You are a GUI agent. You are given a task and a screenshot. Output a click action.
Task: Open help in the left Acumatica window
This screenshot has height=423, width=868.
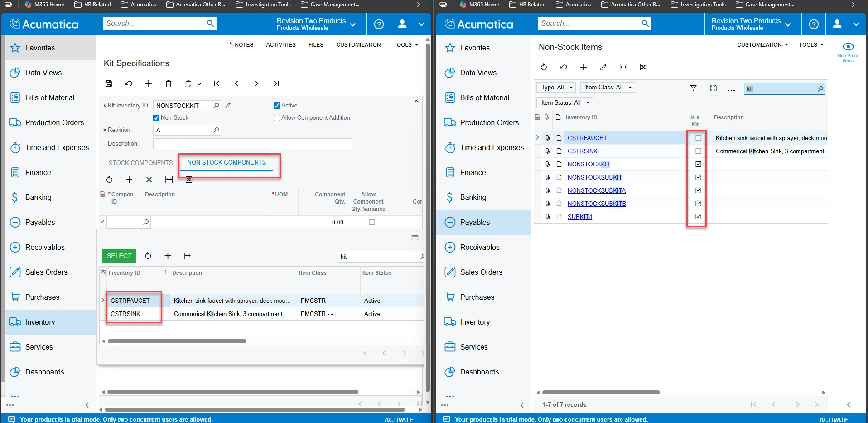pyautogui.click(x=379, y=24)
